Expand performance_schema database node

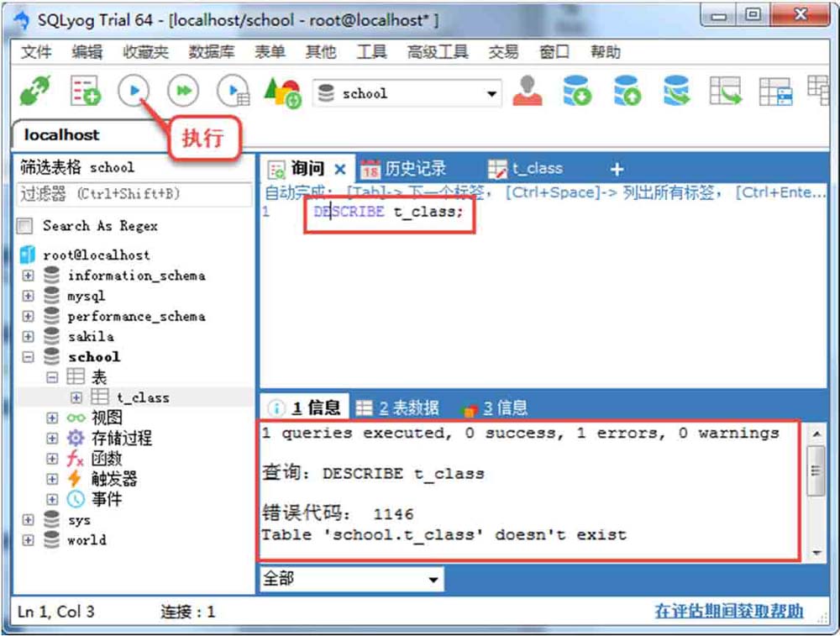click(28, 316)
